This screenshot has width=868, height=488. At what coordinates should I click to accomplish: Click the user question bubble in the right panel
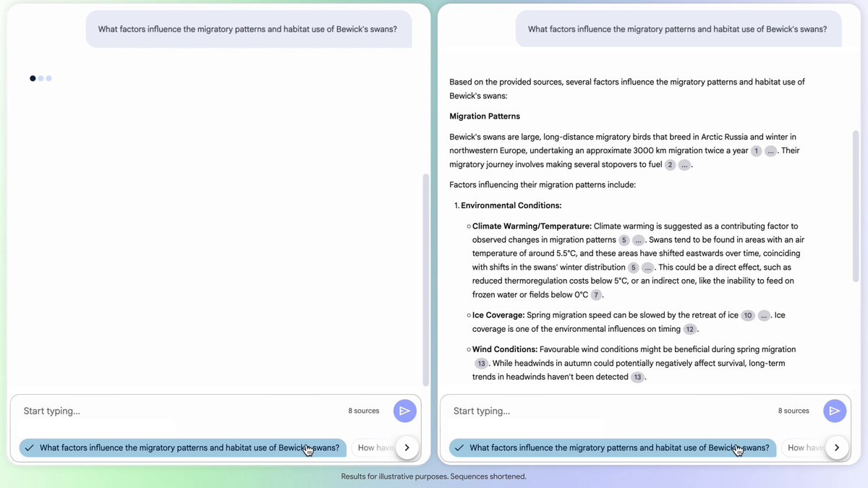tap(678, 30)
